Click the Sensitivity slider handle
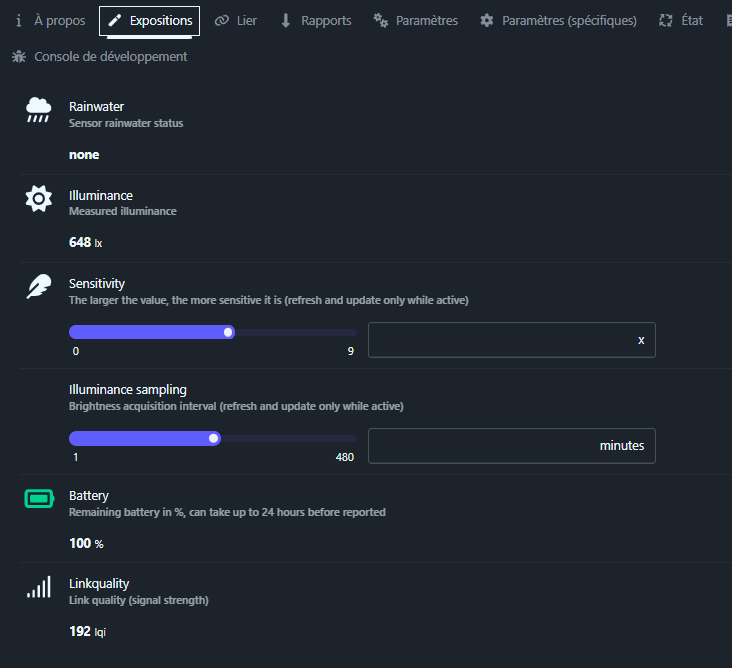 pyautogui.click(x=229, y=332)
